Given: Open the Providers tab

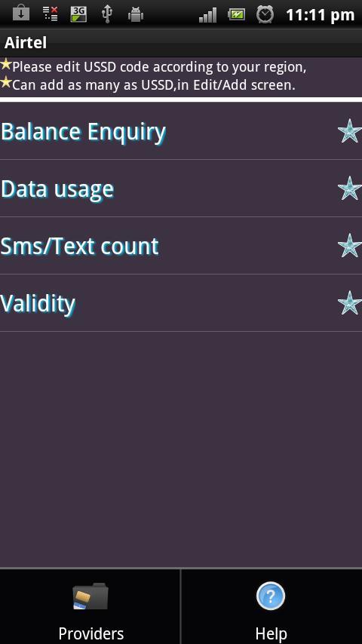Looking at the screenshot, I should (90, 606).
